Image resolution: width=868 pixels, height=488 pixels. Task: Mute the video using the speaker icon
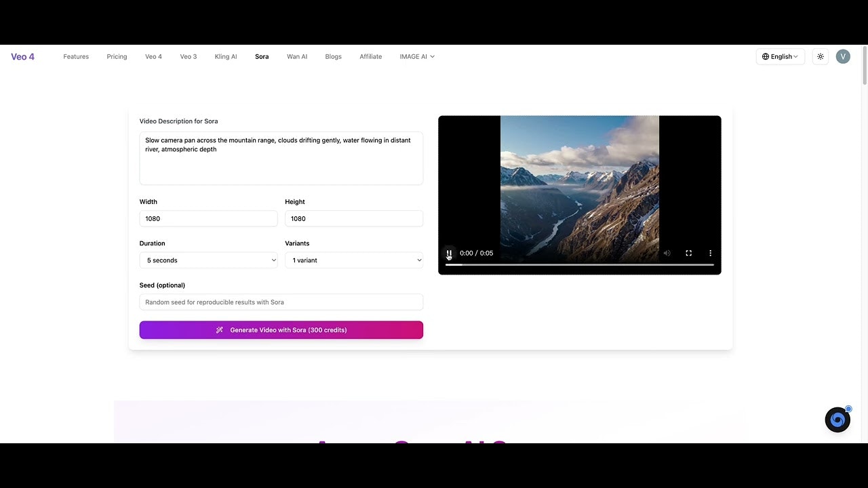click(667, 253)
